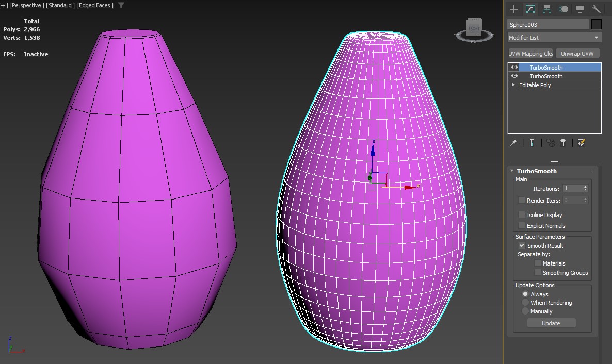Open the Edged Faces shading menu
The width and height of the screenshot is (612, 364).
click(93, 5)
